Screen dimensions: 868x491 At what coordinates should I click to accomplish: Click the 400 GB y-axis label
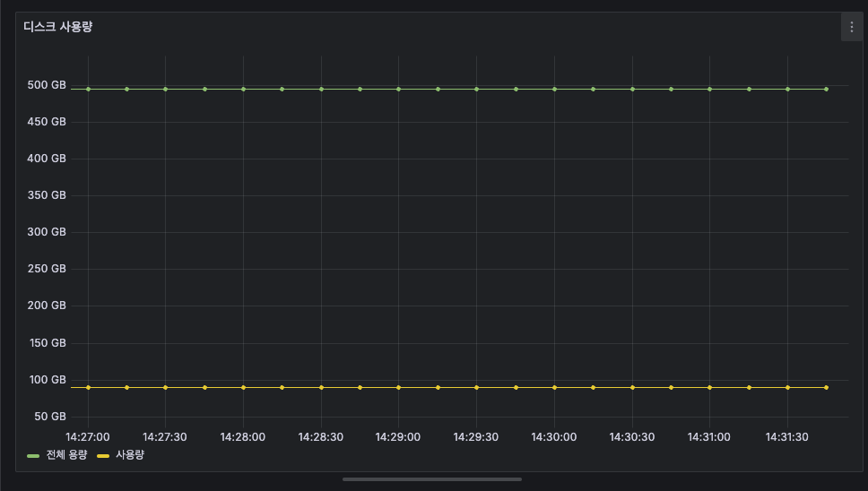point(47,159)
